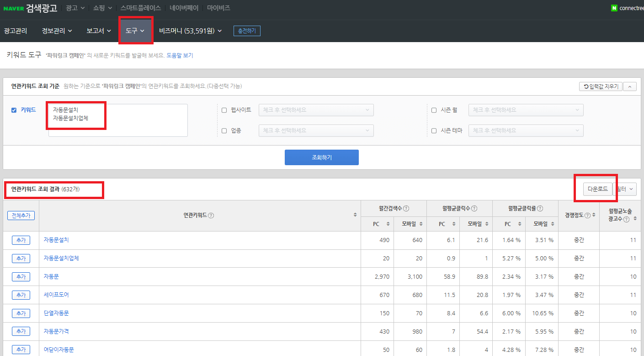Enable the 시즌 테마 checkbox

point(434,130)
